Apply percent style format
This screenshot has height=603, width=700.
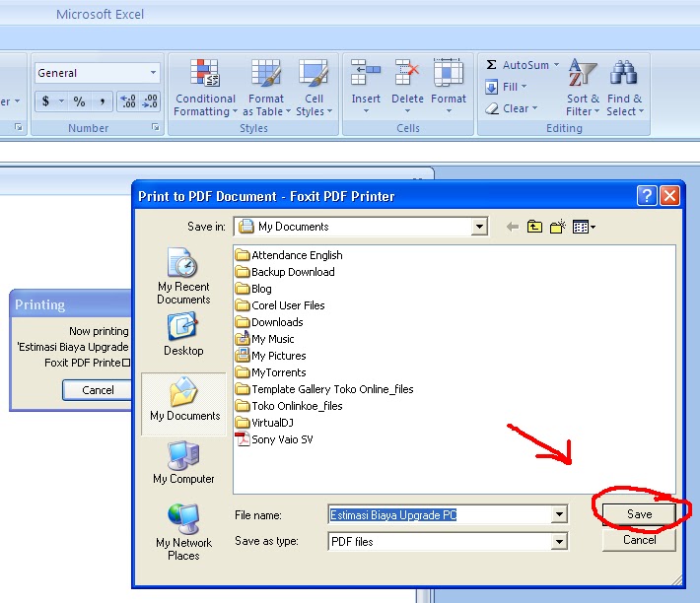[x=79, y=101]
